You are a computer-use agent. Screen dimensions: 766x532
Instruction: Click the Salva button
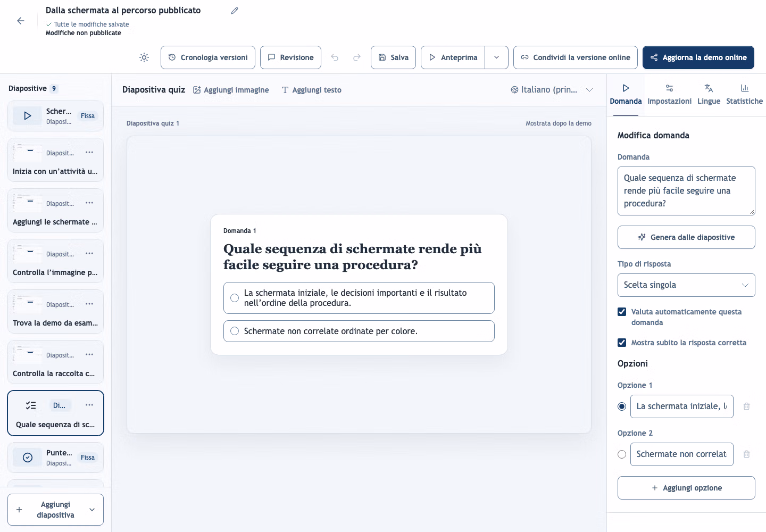point(394,57)
